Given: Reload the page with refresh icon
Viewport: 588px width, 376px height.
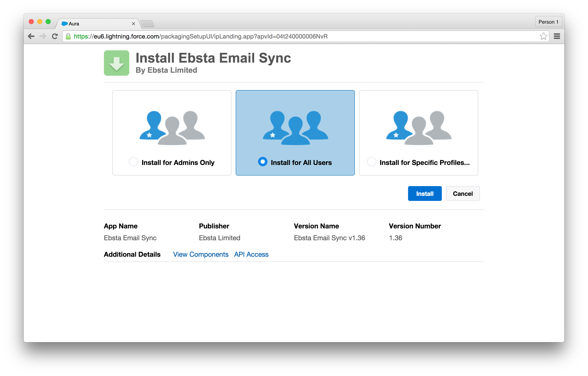Looking at the screenshot, I should click(x=55, y=36).
